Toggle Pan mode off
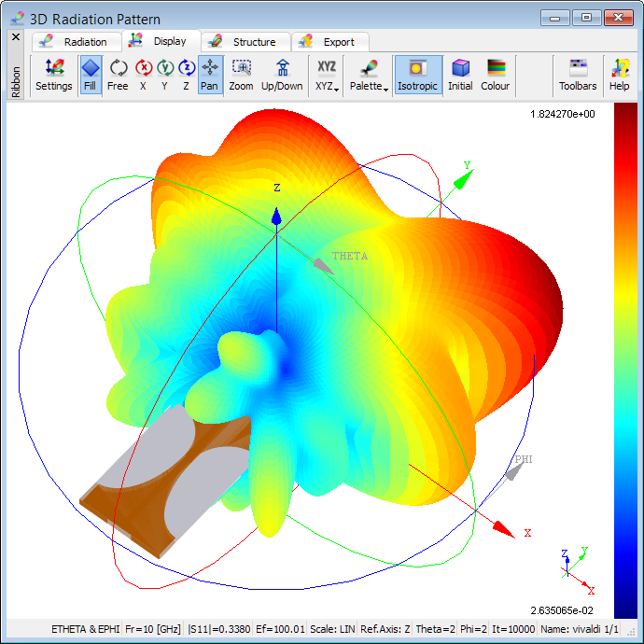The image size is (644, 644). click(210, 75)
